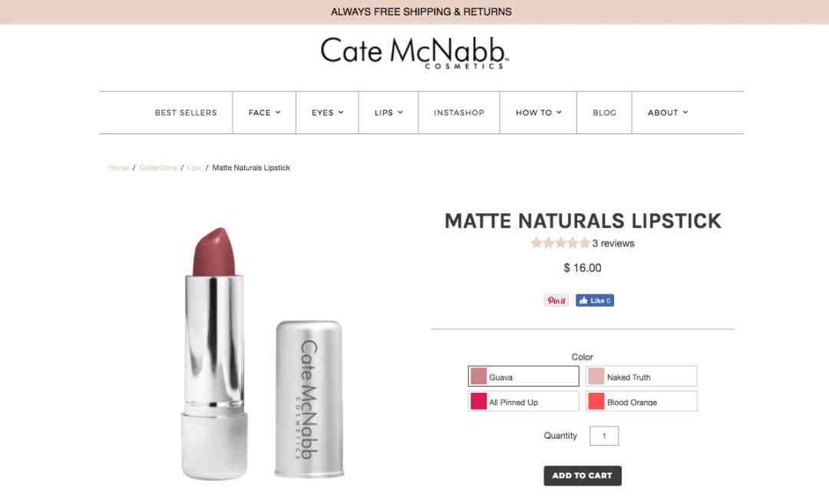
Task: Click the Quantity input field
Action: tap(604, 436)
